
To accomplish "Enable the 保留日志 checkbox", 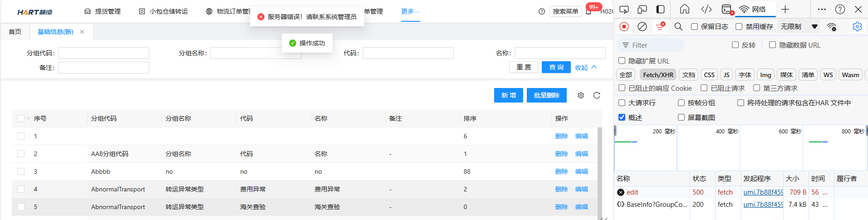I will (x=694, y=27).
